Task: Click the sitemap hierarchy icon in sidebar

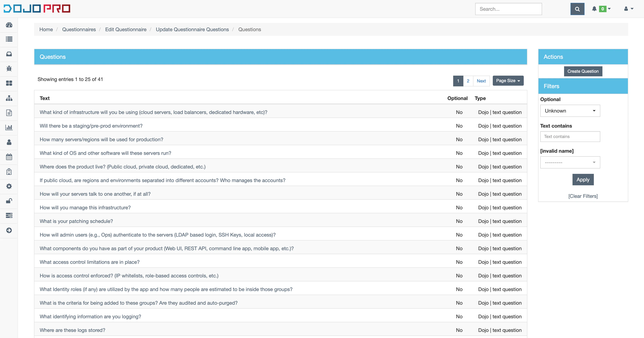Action: [9, 98]
